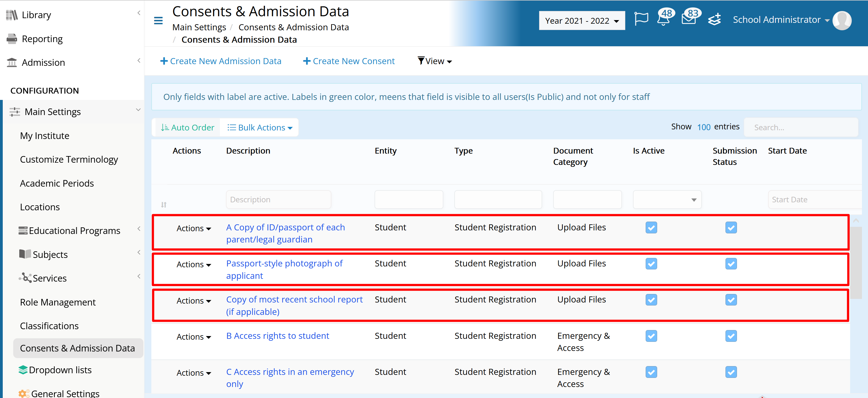The image size is (868, 398).
Task: Open Actions menu for Passport-style photograph row
Action: [194, 264]
